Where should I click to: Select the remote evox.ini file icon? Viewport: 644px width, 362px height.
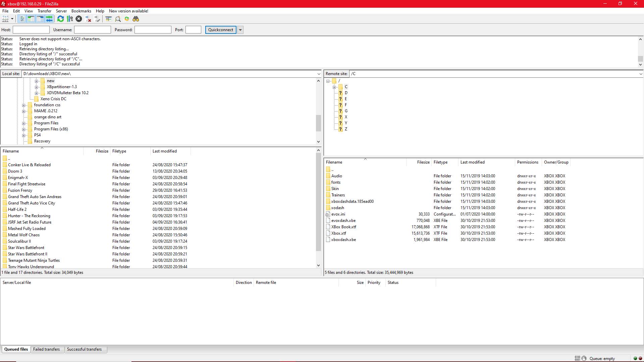click(328, 214)
